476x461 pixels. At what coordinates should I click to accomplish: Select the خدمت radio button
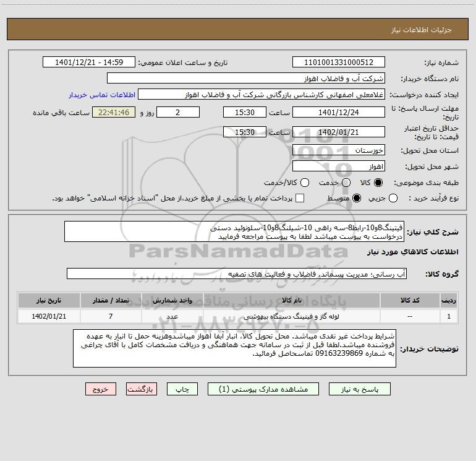pyautogui.click(x=346, y=183)
